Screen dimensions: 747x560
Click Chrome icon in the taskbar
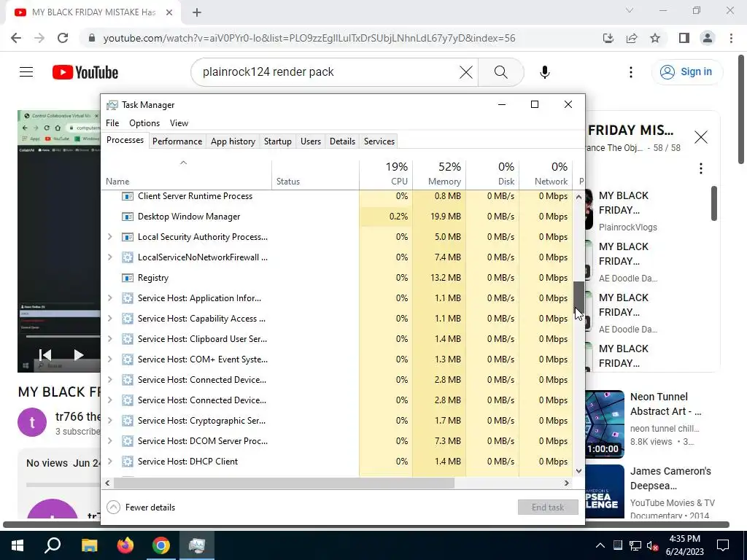point(161,545)
